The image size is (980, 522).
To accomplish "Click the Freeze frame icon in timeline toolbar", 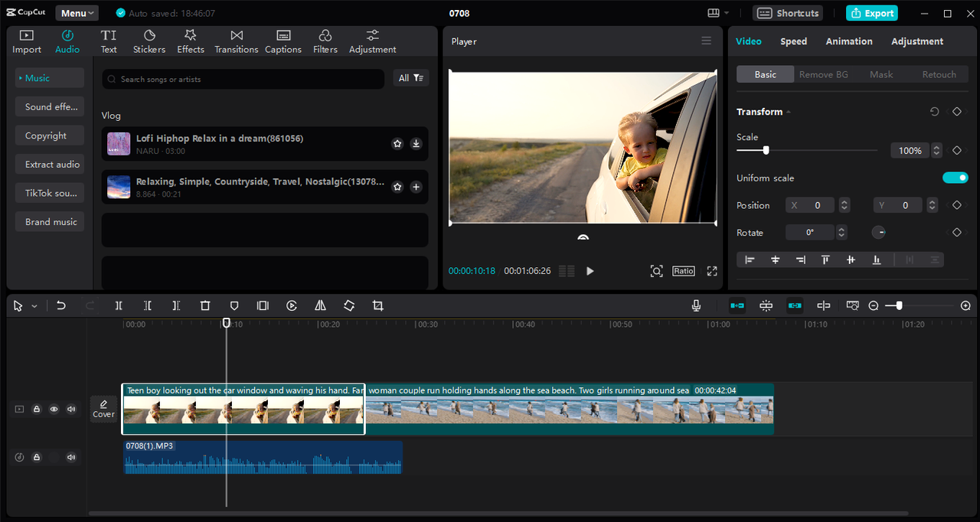I will coord(263,305).
